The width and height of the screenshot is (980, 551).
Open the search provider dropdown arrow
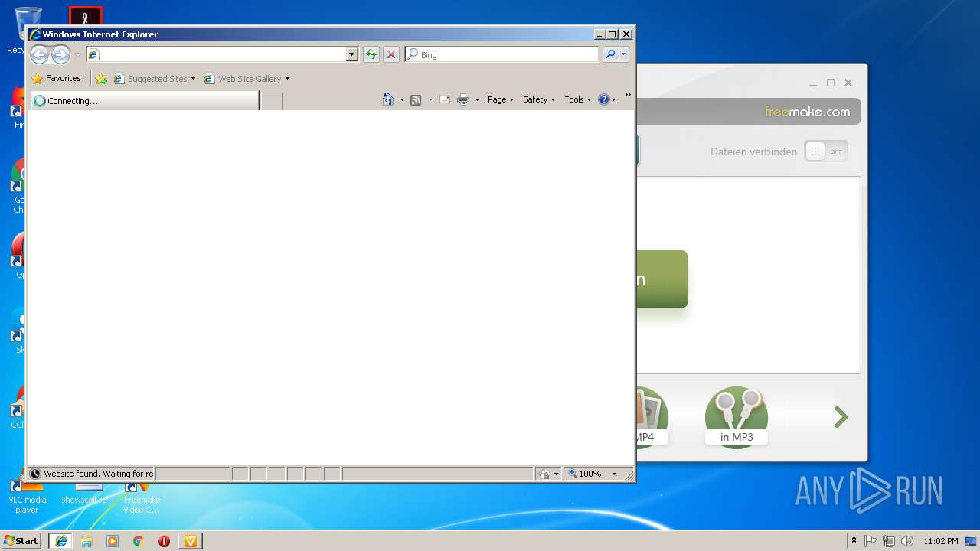pyautogui.click(x=624, y=54)
